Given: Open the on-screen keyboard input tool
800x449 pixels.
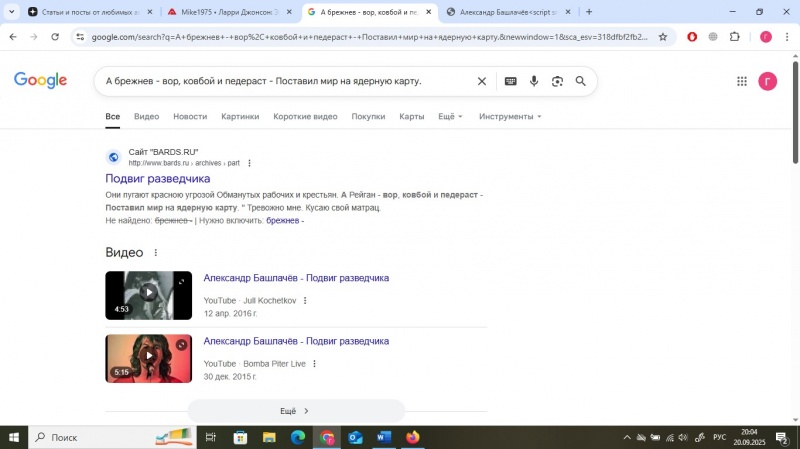Looking at the screenshot, I should point(510,81).
